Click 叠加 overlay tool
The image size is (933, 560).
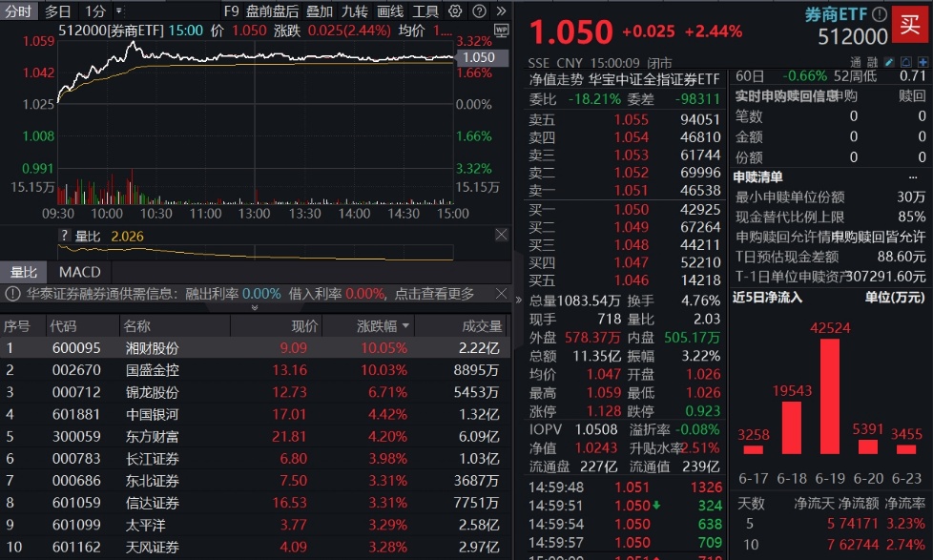pyautogui.click(x=319, y=11)
